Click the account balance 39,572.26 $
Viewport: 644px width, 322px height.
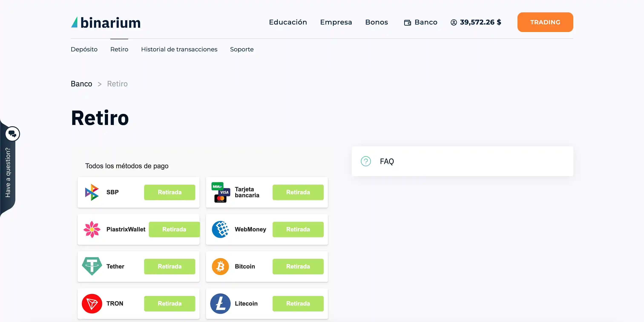pyautogui.click(x=480, y=22)
